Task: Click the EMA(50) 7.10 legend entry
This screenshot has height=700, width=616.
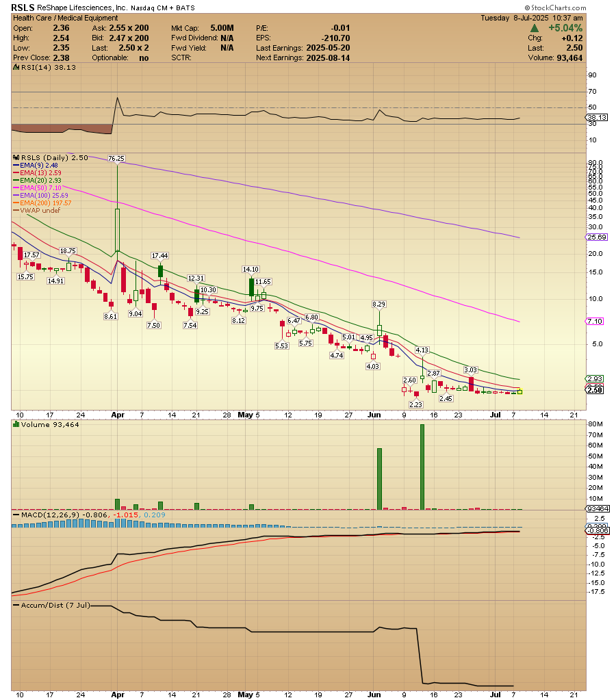Action: coord(37,188)
